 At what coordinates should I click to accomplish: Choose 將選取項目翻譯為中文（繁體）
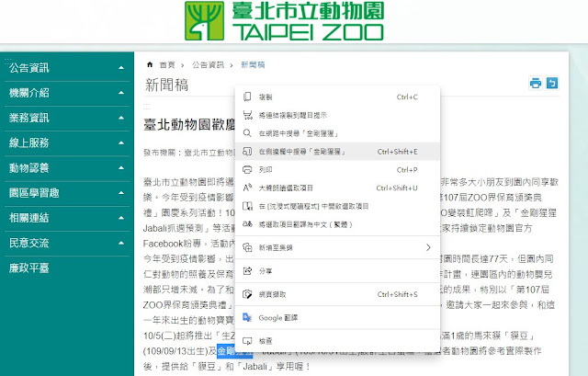coord(337,224)
